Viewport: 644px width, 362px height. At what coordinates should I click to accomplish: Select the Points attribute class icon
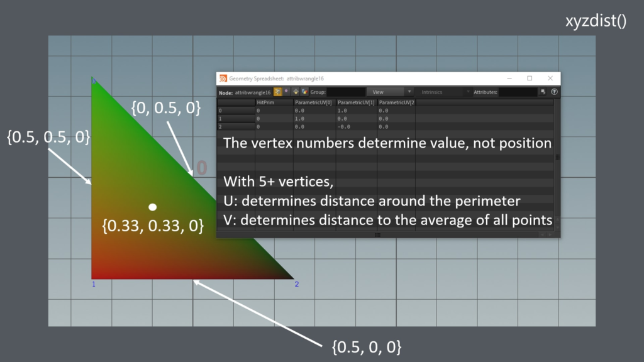coord(277,92)
